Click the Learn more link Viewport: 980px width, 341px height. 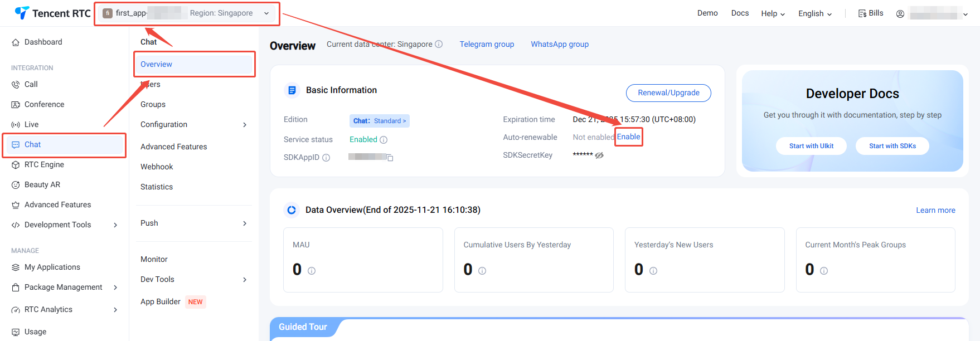click(x=935, y=210)
